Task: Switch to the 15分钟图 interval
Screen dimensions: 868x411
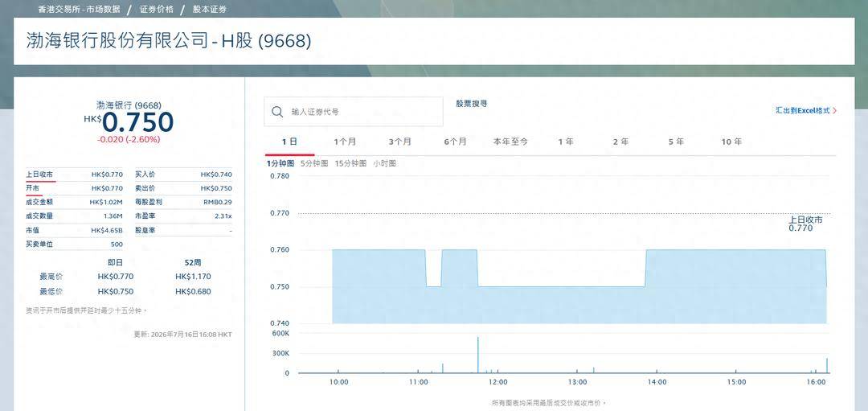Action: click(350, 163)
